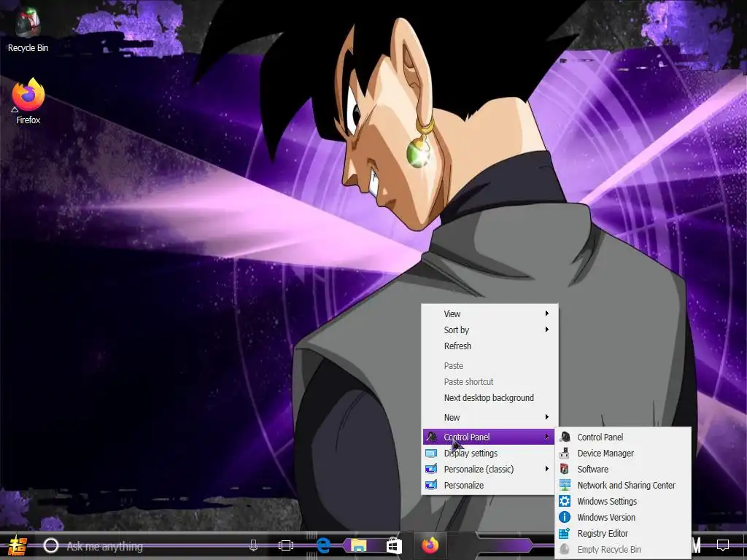This screenshot has width=747, height=560.
Task: Click the Display settings monitor icon
Action: click(431, 454)
